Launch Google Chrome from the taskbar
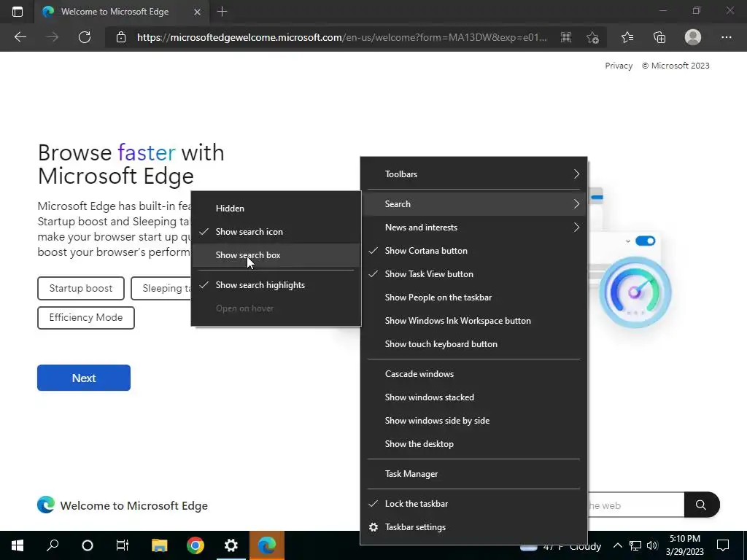 [x=196, y=545]
